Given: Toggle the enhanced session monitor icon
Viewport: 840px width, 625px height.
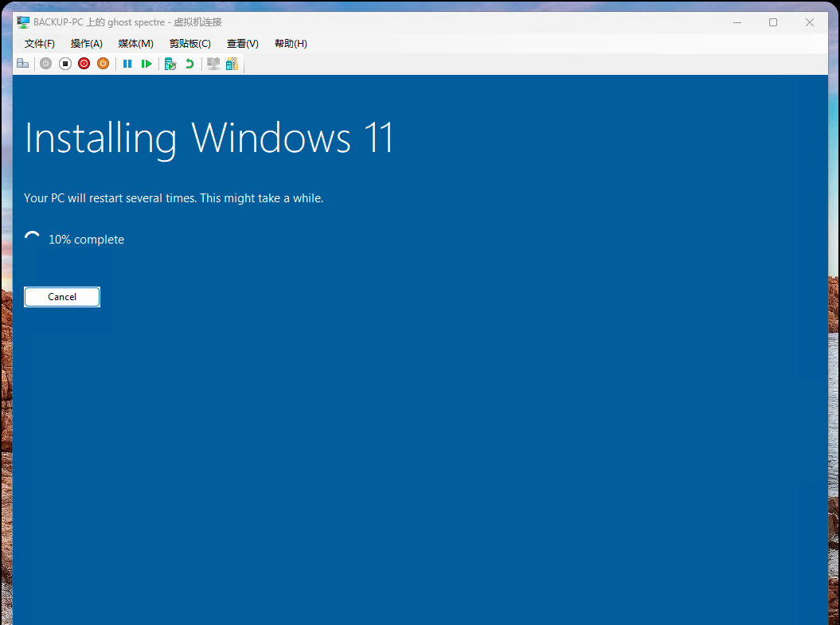Looking at the screenshot, I should pos(213,64).
